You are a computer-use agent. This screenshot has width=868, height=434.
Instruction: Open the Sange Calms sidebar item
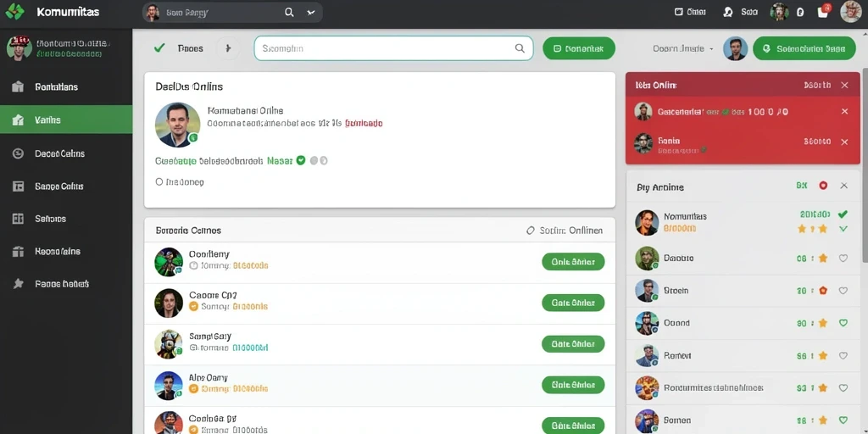pyautogui.click(x=66, y=186)
